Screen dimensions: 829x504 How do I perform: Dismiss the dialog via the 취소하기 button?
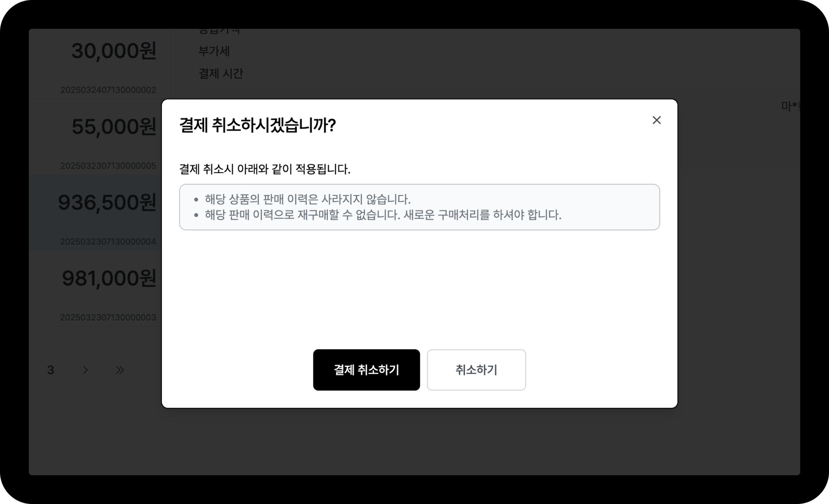476,370
